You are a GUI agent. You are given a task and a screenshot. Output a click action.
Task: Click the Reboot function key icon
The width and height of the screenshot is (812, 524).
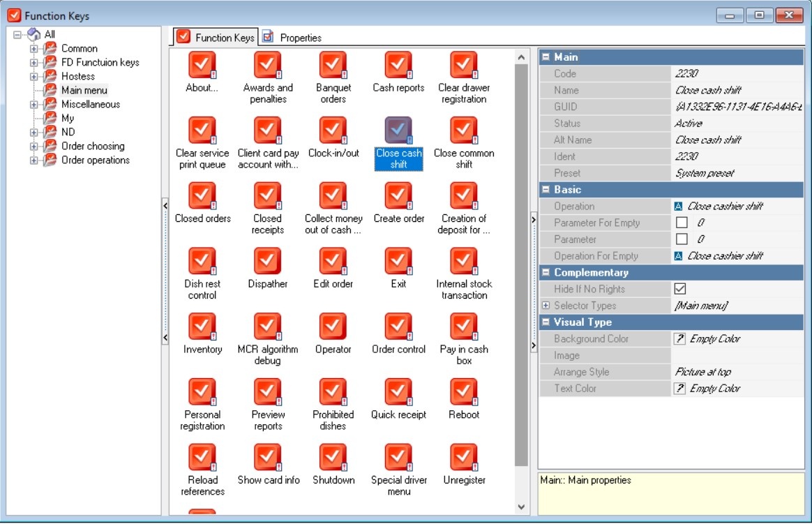tap(464, 393)
